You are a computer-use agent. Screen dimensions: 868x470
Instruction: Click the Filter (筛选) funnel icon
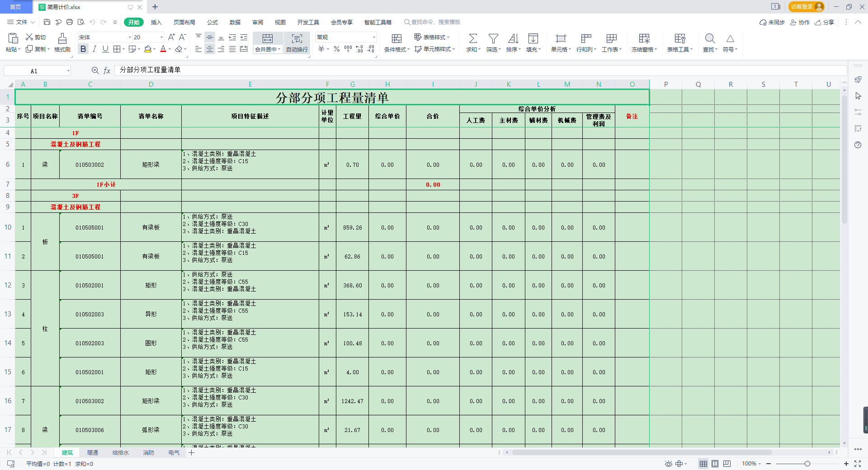493,39
